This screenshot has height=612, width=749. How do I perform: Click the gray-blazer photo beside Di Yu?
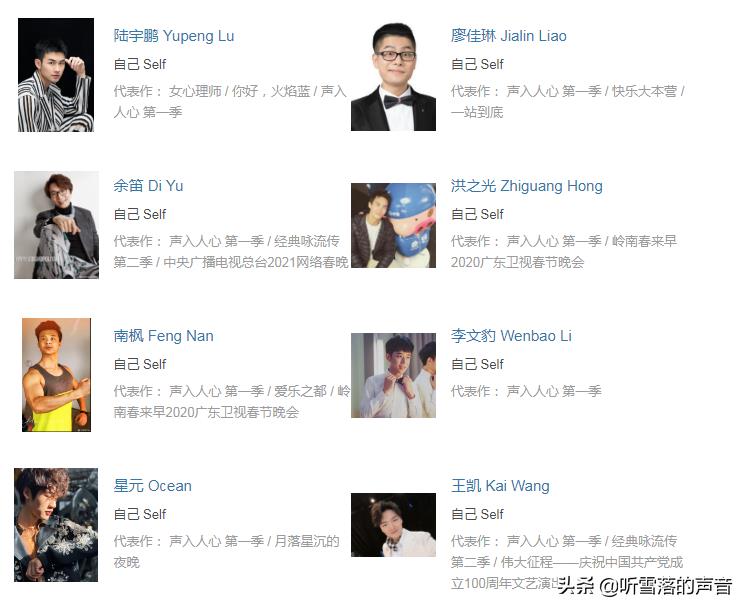click(x=56, y=225)
